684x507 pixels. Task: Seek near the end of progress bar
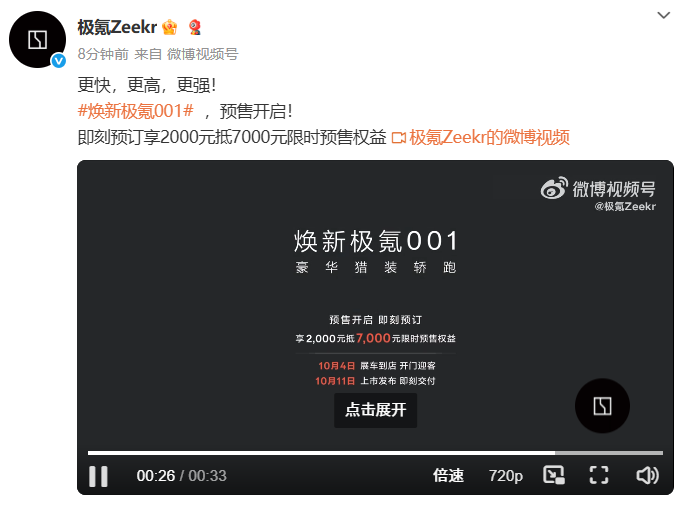(x=654, y=453)
